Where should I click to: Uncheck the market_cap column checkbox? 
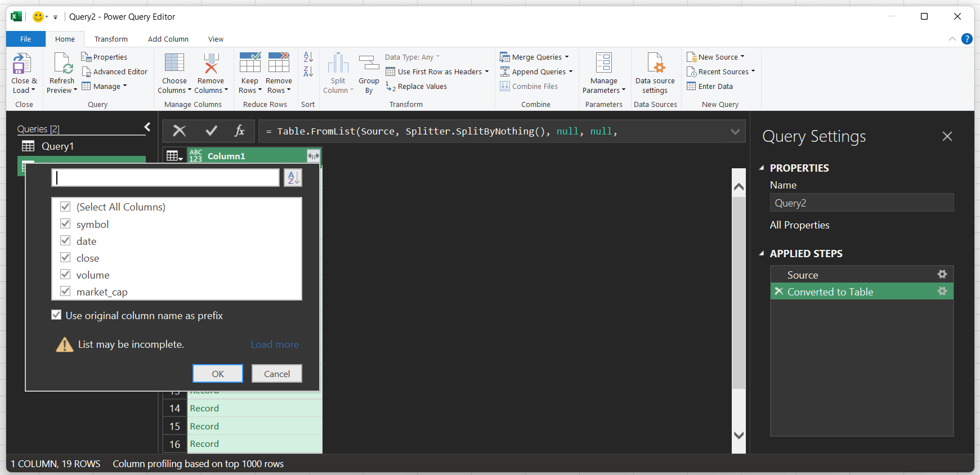click(x=65, y=291)
